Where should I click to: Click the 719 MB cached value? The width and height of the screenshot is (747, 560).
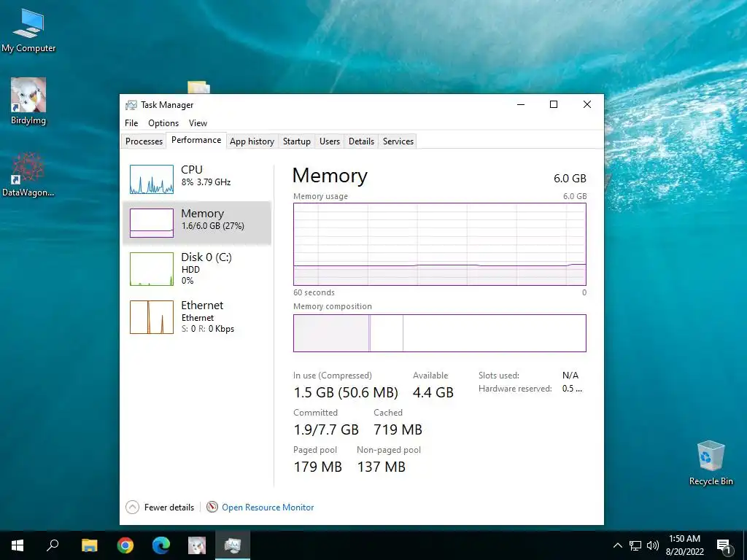398,429
